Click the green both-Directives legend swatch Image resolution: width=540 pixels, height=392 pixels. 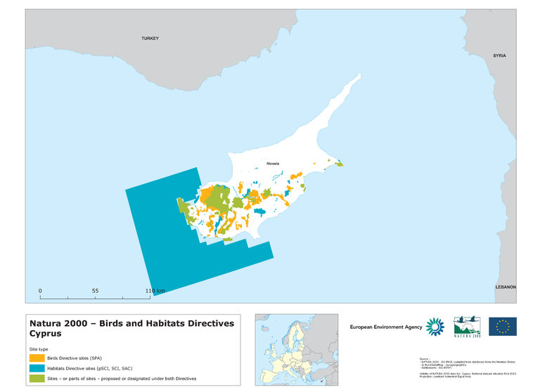coord(33,379)
